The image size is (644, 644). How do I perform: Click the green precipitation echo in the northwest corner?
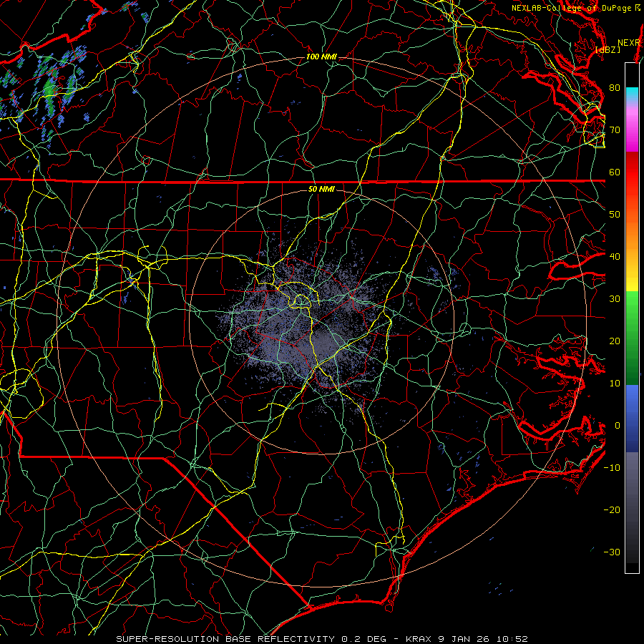[x=51, y=91]
